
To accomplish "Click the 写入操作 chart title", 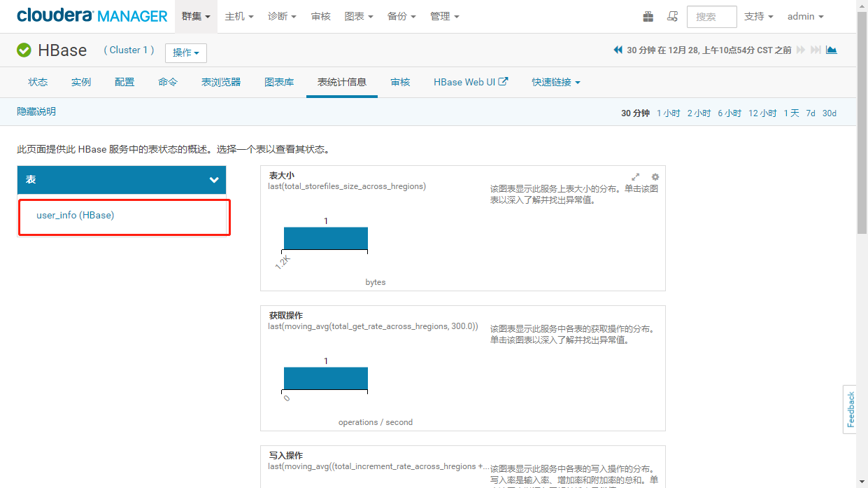I will pyautogui.click(x=286, y=456).
